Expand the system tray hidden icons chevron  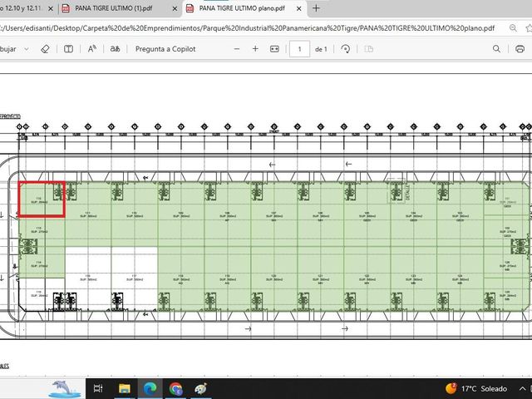point(523,388)
